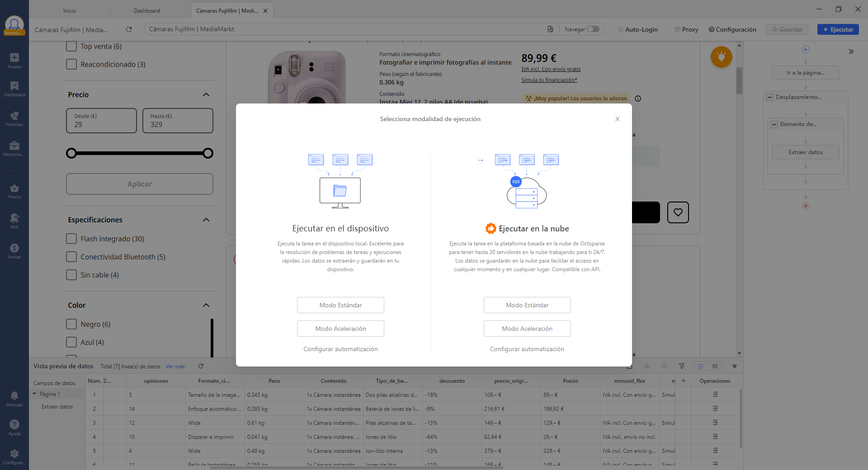Image resolution: width=868 pixels, height=470 pixels.
Task: Click the filter icon in the data preview toolbar
Action: click(681, 366)
